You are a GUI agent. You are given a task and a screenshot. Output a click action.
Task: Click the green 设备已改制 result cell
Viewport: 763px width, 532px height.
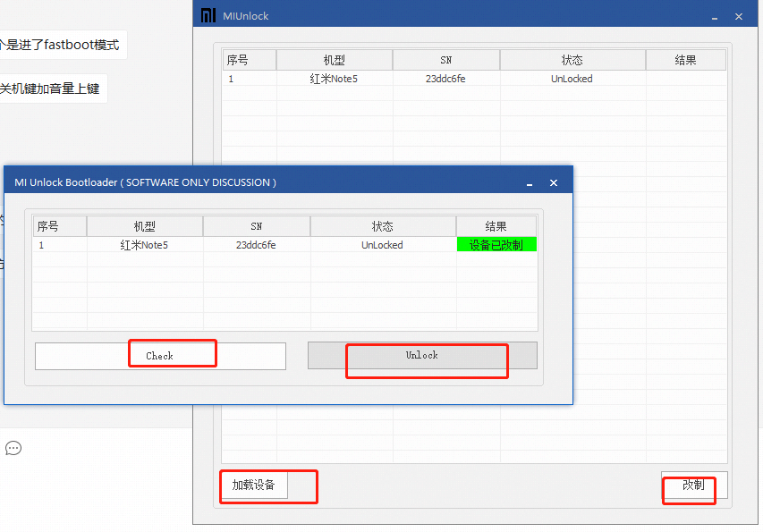tap(496, 243)
